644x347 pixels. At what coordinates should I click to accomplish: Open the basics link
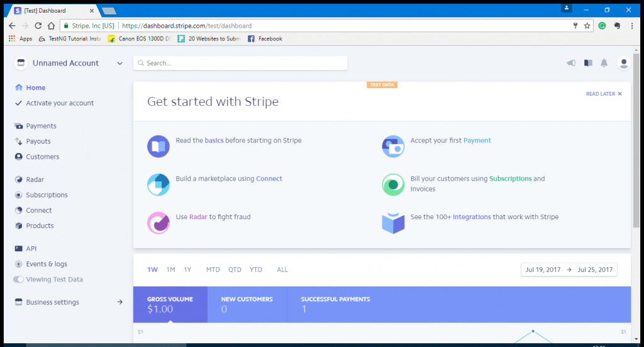point(214,140)
